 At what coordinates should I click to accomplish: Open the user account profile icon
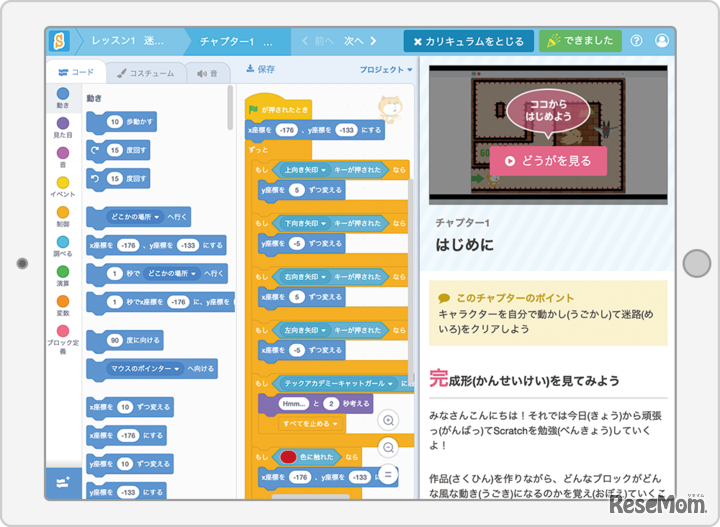tap(662, 41)
